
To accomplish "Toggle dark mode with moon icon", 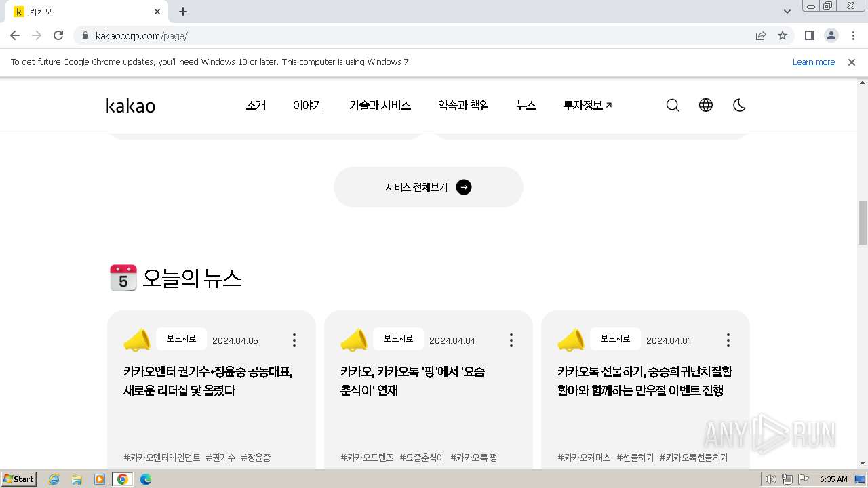I will point(739,105).
